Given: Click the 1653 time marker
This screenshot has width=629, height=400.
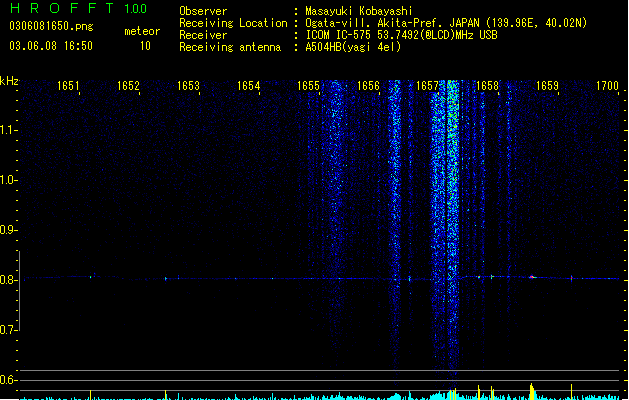Looking at the screenshot, I should pyautogui.click(x=188, y=86).
